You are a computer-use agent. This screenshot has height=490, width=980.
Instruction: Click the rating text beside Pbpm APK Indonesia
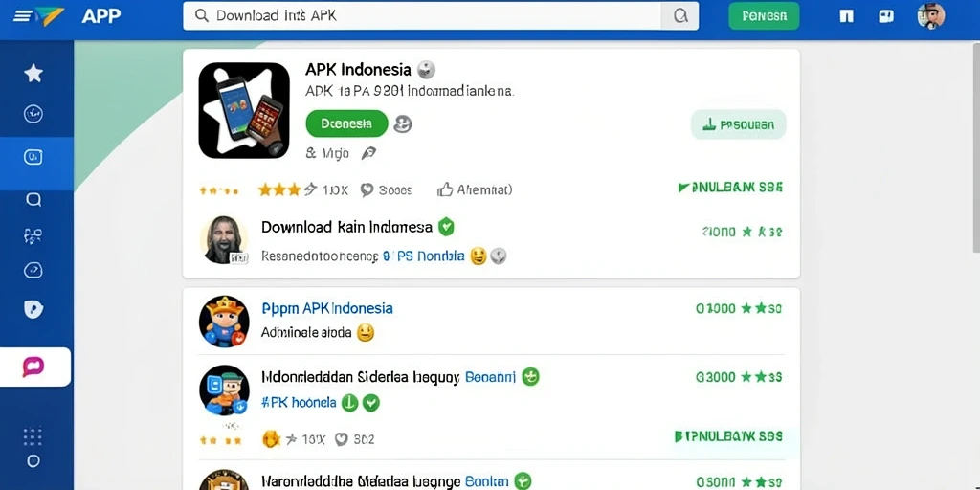point(739,308)
